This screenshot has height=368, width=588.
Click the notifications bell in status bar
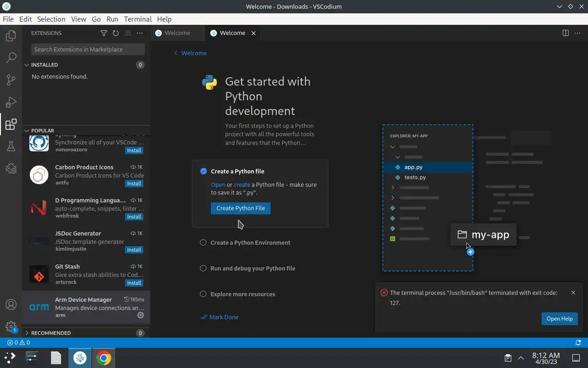[578, 343]
